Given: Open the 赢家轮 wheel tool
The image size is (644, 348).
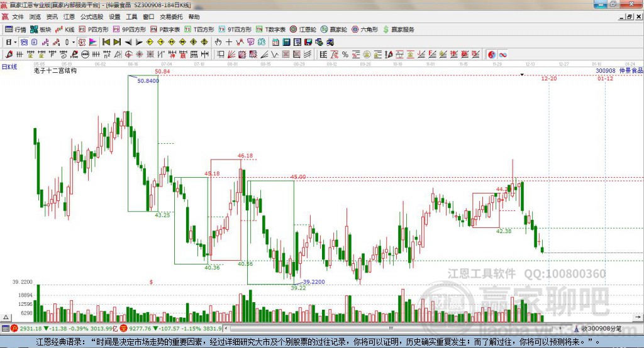Looking at the screenshot, I should pyautogui.click(x=334, y=30).
